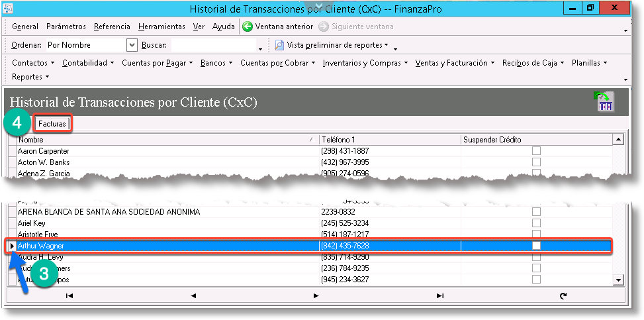Toggle Suspender Crédito for Aaron Carpenter
The image size is (644, 320).
tap(536, 151)
